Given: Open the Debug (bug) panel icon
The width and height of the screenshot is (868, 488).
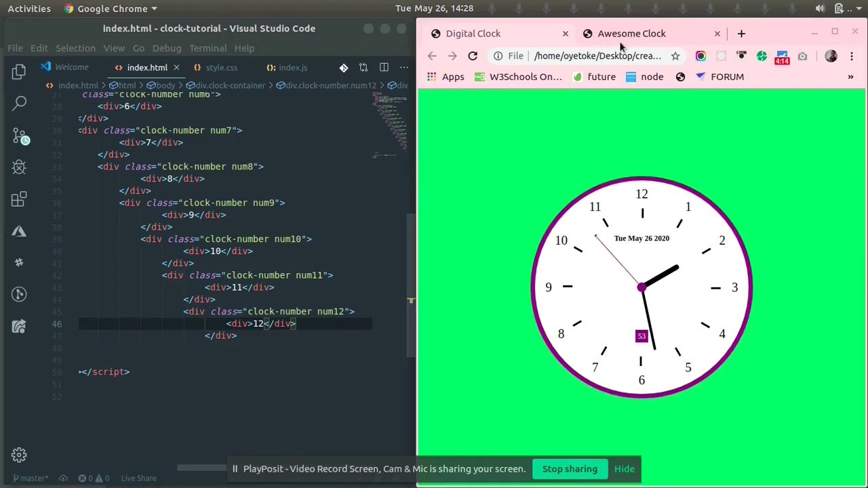Looking at the screenshot, I should coord(19,167).
